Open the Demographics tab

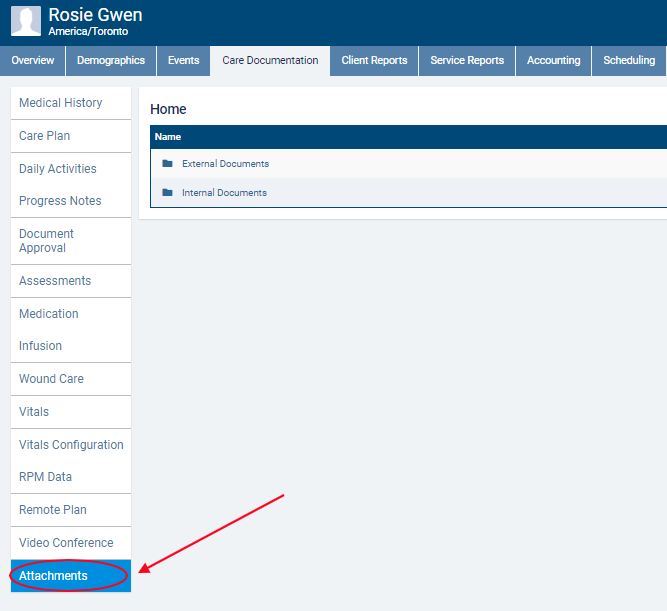pos(111,61)
